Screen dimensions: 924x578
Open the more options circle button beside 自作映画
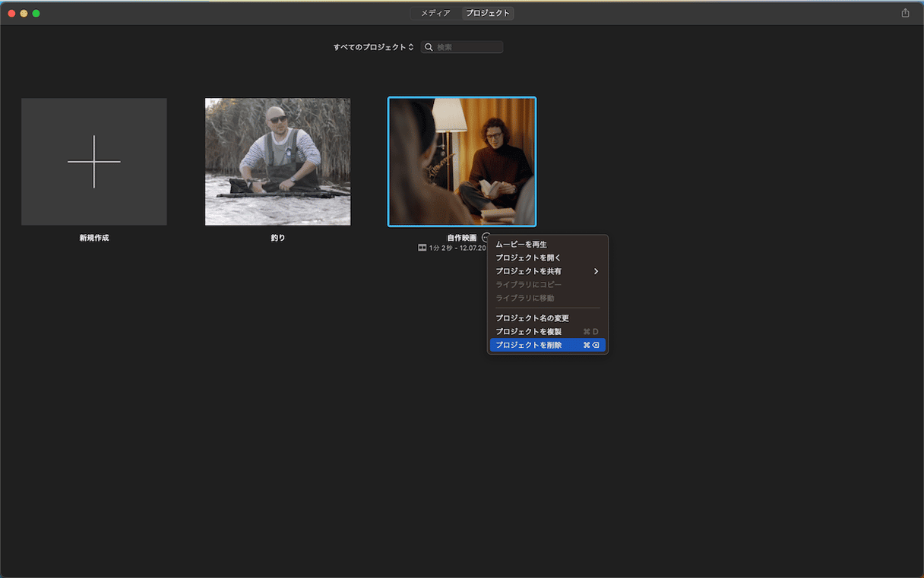486,238
